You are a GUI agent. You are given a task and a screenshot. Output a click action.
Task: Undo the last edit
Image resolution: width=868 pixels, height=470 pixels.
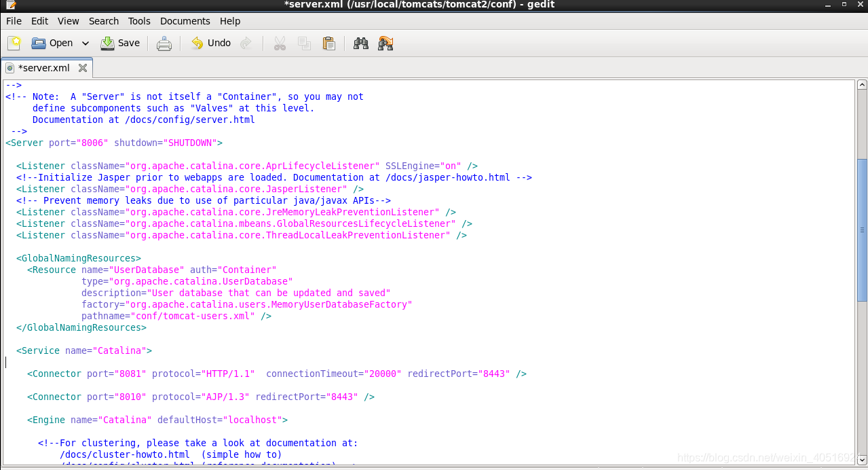pyautogui.click(x=211, y=43)
